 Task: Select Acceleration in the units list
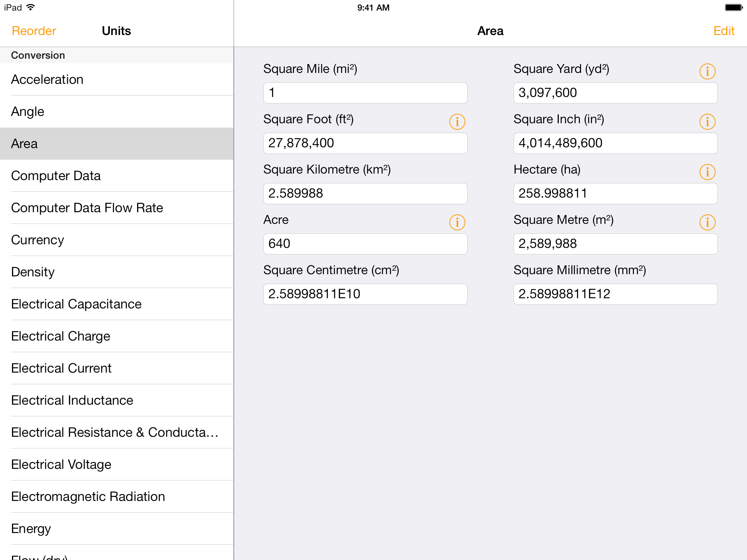117,79
